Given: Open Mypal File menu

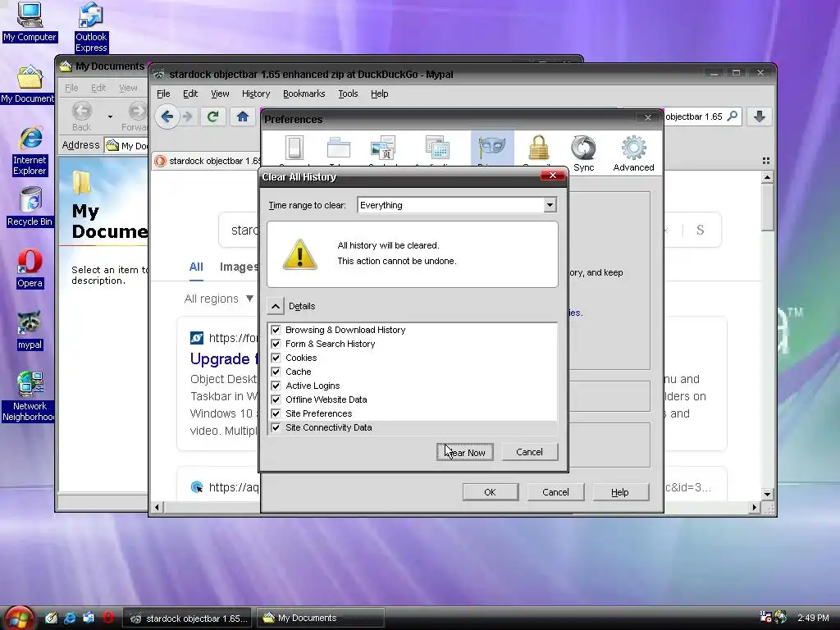Looking at the screenshot, I should 163,94.
